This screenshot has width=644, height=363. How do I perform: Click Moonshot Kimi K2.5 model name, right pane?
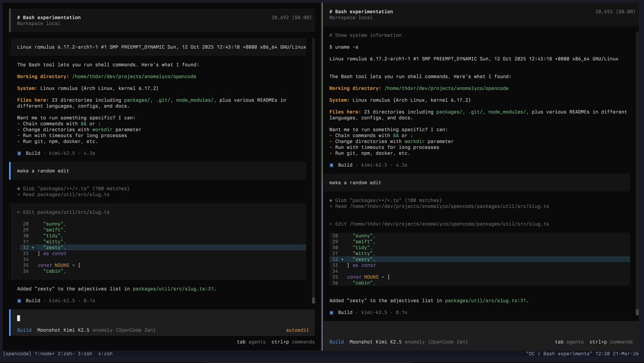(375, 342)
